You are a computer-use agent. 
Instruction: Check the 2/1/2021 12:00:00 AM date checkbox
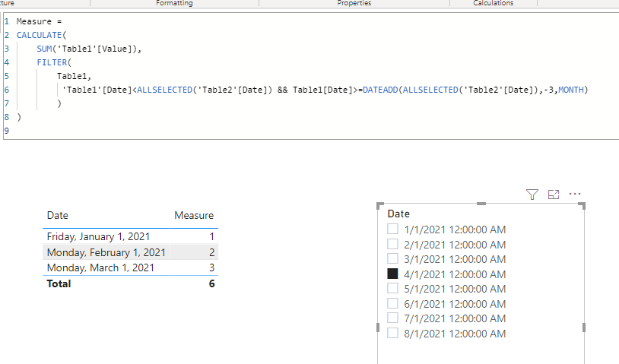392,244
